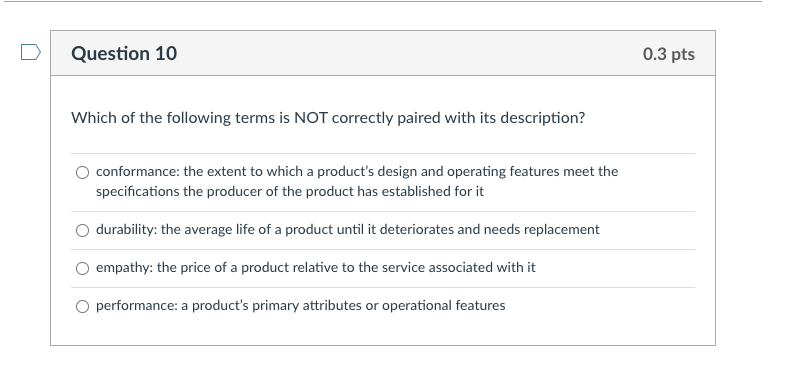
Task: Click the 0.3 pts label
Action: click(x=669, y=54)
